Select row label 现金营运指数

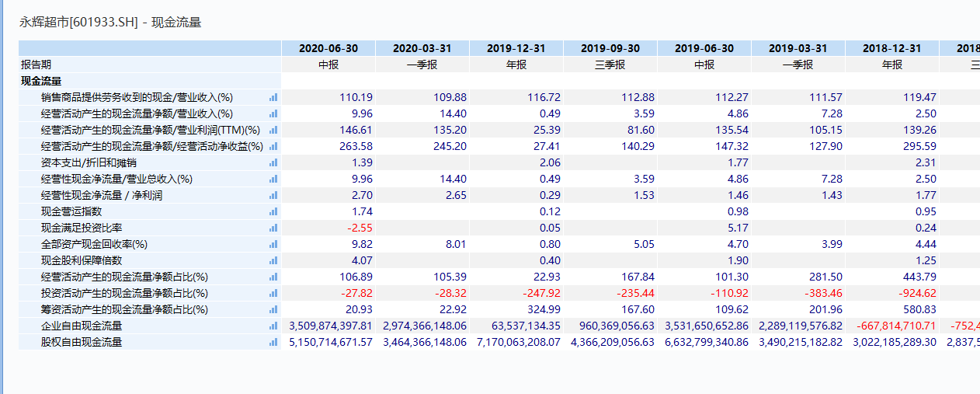click(x=71, y=211)
